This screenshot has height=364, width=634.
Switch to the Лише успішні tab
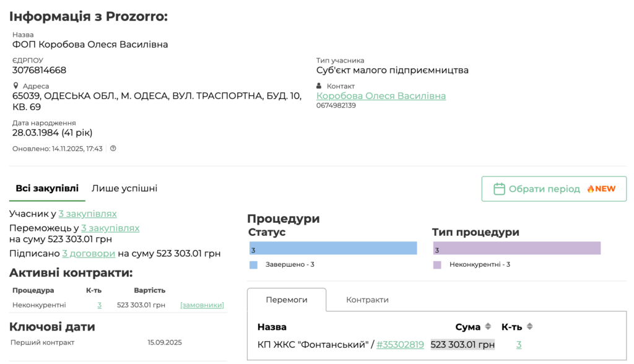tap(124, 188)
